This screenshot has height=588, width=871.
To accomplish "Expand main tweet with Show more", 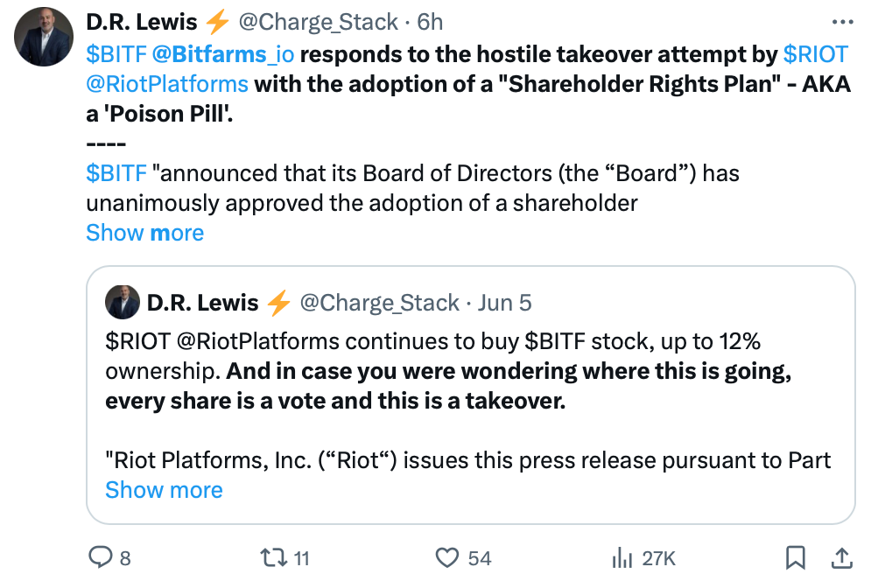I will (145, 233).
